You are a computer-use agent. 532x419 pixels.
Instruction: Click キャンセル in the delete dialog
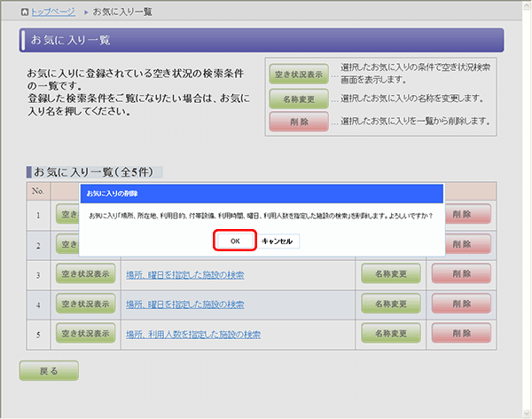pos(278,241)
